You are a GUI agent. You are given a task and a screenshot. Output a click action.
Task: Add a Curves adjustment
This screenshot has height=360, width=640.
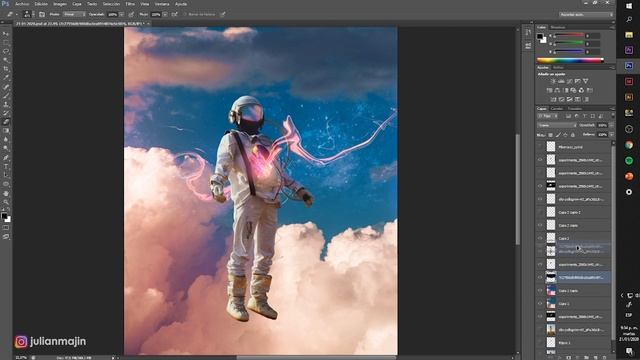coord(569,81)
